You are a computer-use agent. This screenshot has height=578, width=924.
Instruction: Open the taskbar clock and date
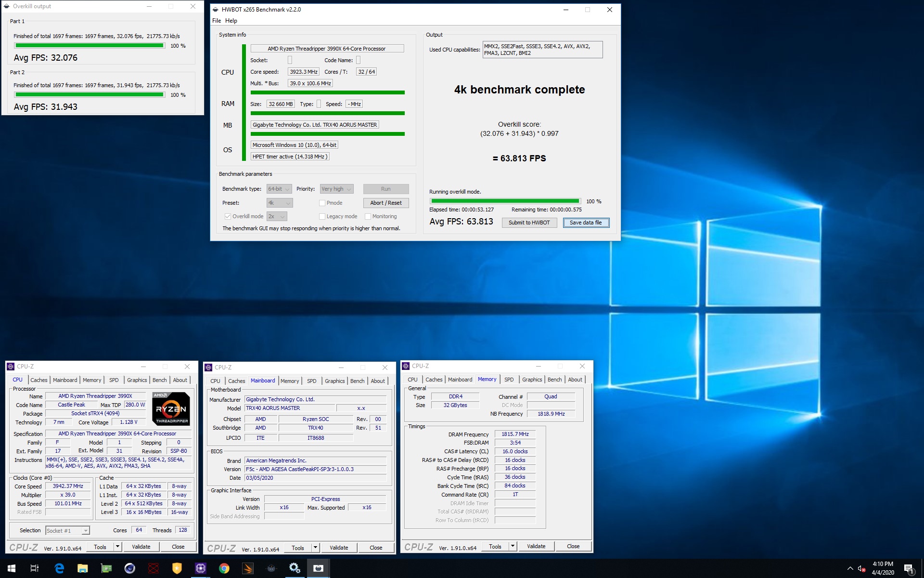pyautogui.click(x=883, y=568)
